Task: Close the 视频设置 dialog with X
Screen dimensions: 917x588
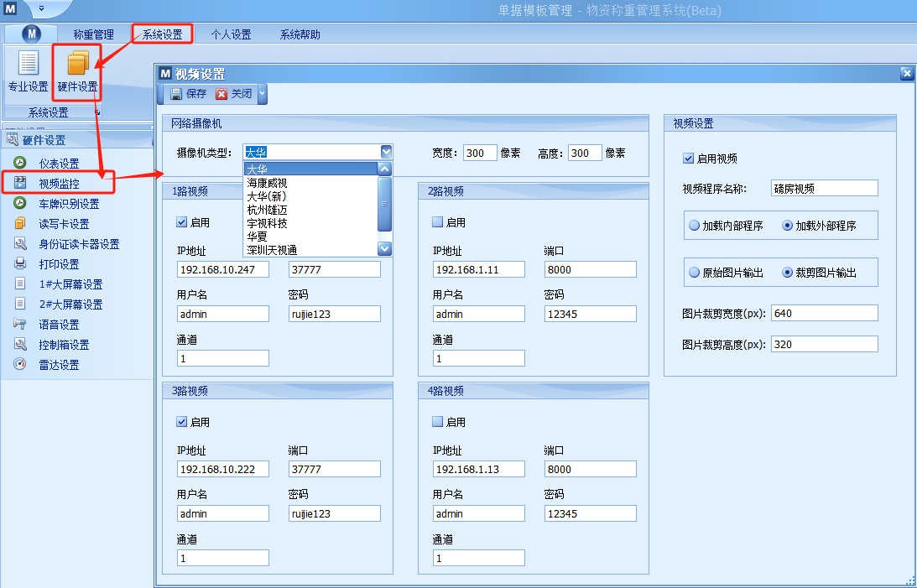Action: point(906,74)
